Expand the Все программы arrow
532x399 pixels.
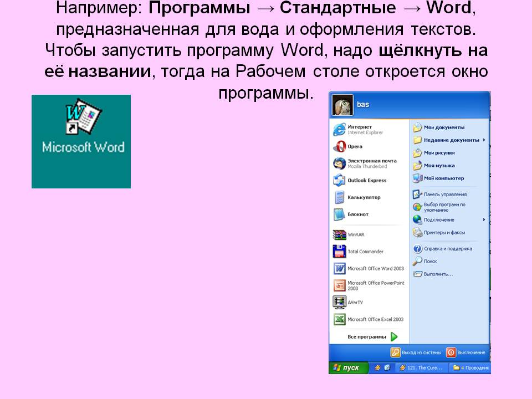(394, 336)
